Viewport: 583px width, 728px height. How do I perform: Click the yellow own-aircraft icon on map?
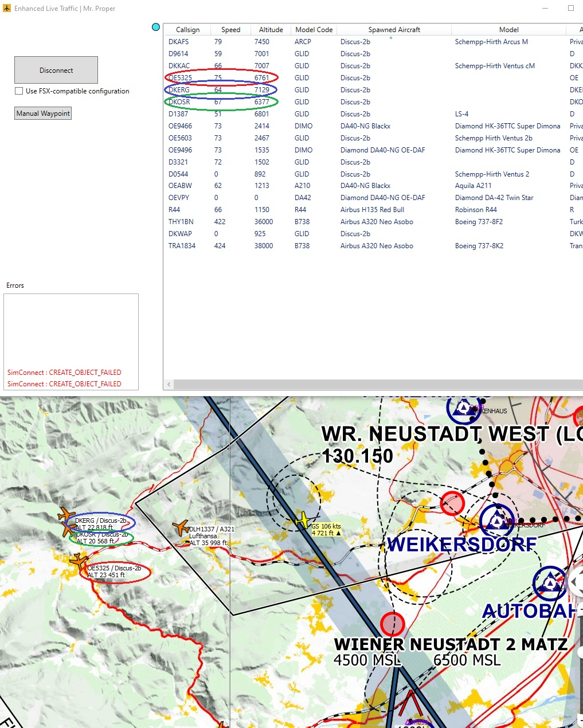pos(302,520)
